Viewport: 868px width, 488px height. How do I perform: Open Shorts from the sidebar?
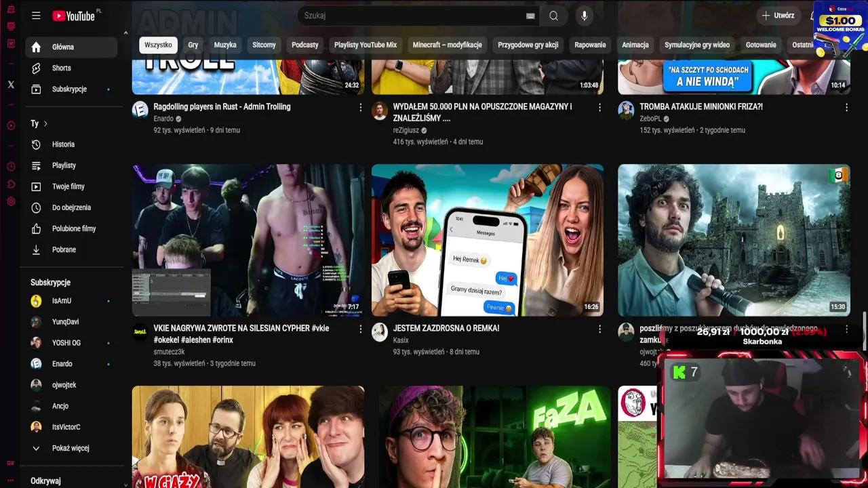pos(71,68)
